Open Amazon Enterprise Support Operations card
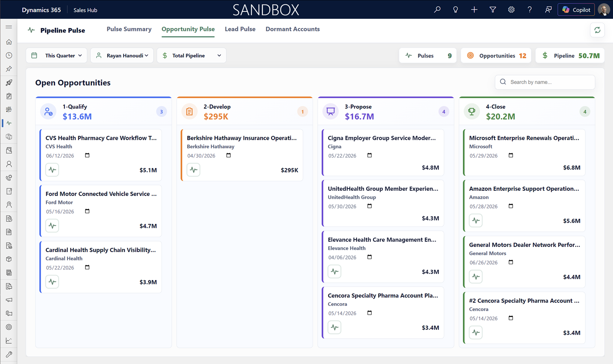This screenshot has height=364, width=613. [x=524, y=206]
